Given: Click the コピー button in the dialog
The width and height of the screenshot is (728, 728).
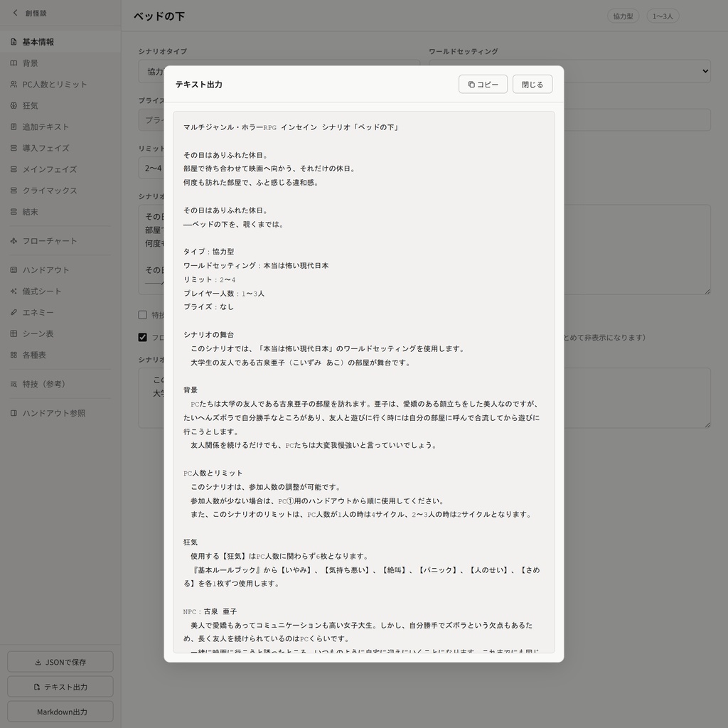Looking at the screenshot, I should point(483,84).
